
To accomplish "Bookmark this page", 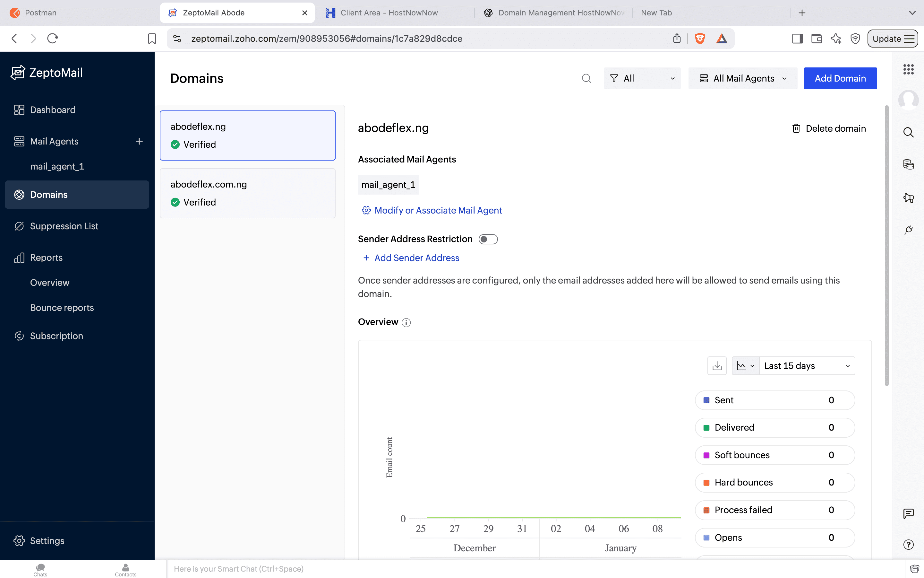I will [x=151, y=39].
